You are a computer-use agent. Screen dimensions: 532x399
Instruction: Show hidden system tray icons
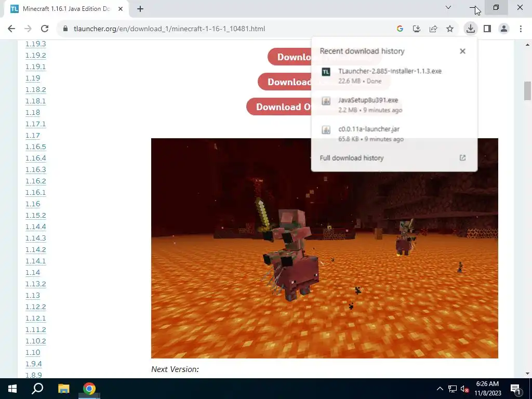[x=440, y=389]
